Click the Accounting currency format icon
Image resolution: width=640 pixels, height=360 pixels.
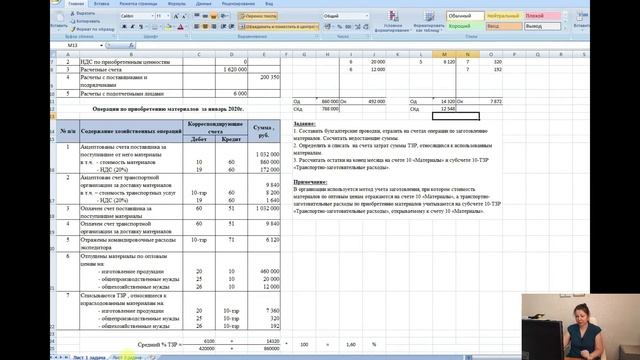[x=328, y=27]
